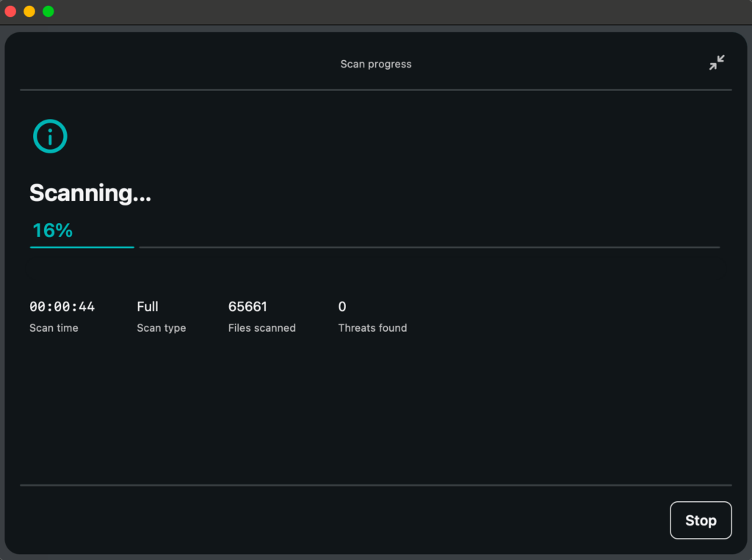Click the 0 threats found value
Image resolution: width=752 pixels, height=560 pixels.
click(342, 307)
